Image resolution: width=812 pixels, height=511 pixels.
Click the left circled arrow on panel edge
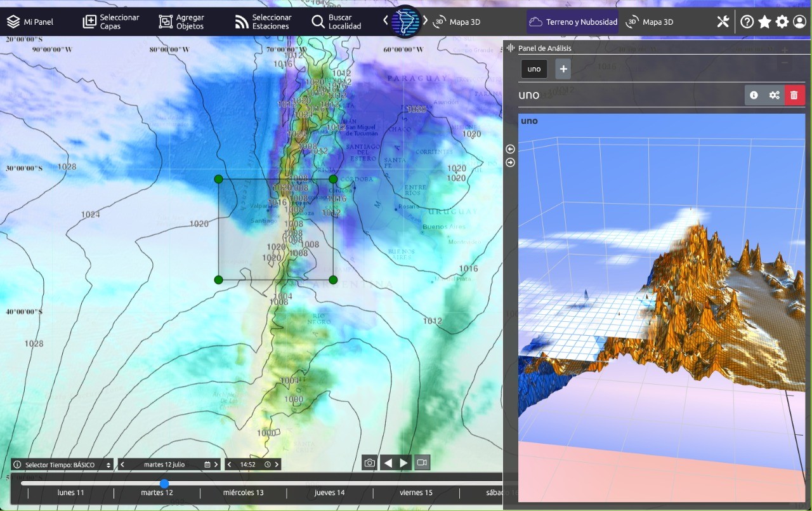(x=510, y=149)
